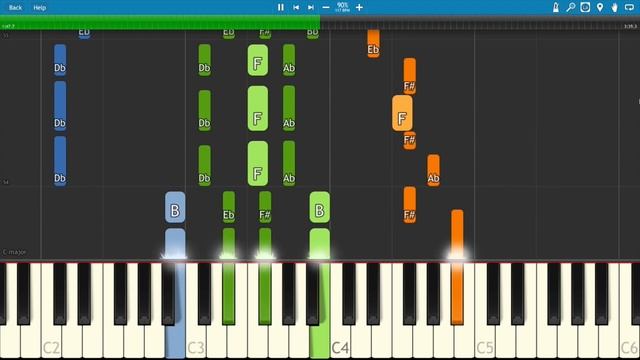Seek within the green played progress bar
640x360 pixels.
pyautogui.click(x=160, y=22)
